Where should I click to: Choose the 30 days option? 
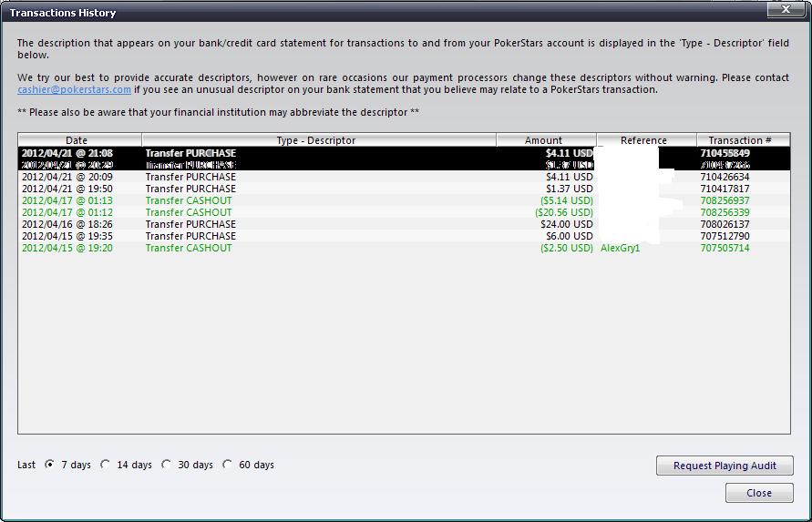point(166,465)
